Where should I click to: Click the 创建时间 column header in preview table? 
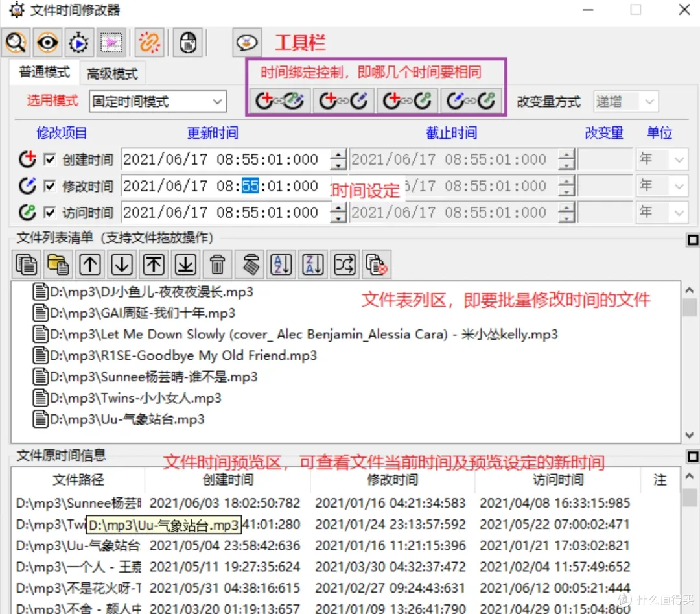tap(227, 480)
